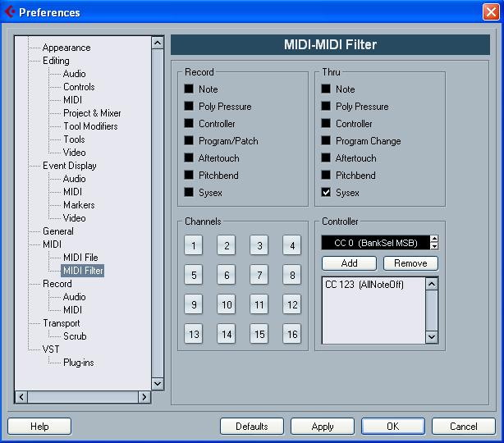The height and width of the screenshot is (443, 504).
Task: Check Pitchbend in Record section
Action: coord(189,176)
